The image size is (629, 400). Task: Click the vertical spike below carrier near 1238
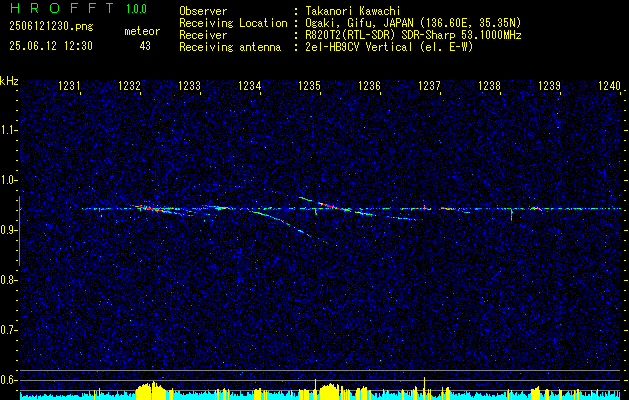coord(511,215)
